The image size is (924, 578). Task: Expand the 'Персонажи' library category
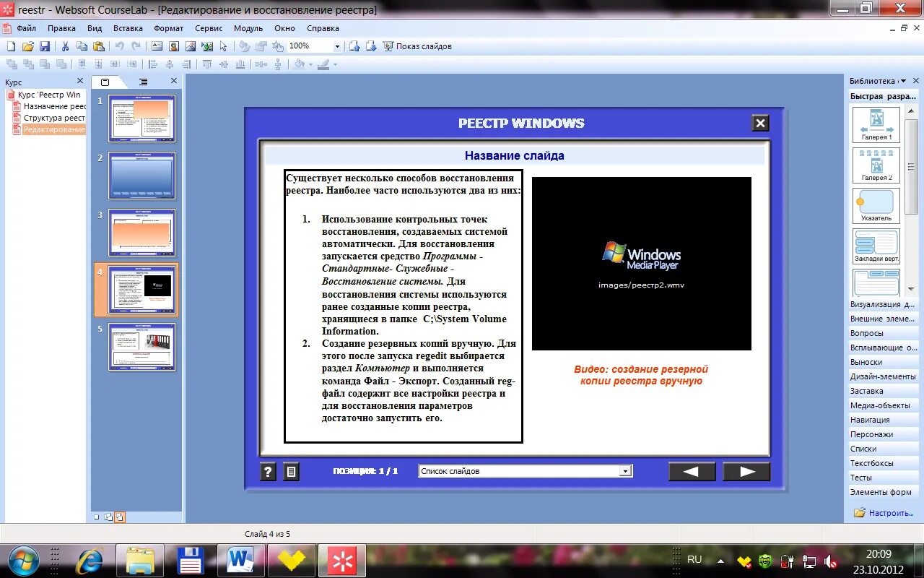(x=884, y=434)
